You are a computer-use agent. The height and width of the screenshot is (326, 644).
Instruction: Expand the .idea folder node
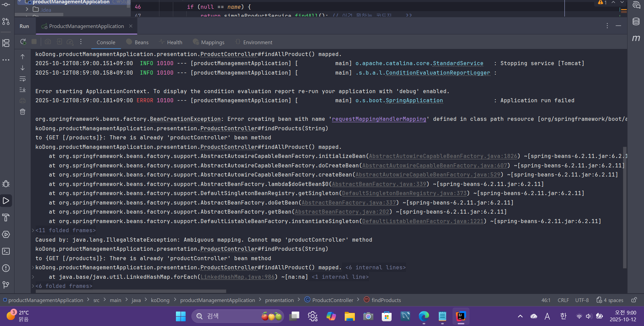(x=27, y=9)
